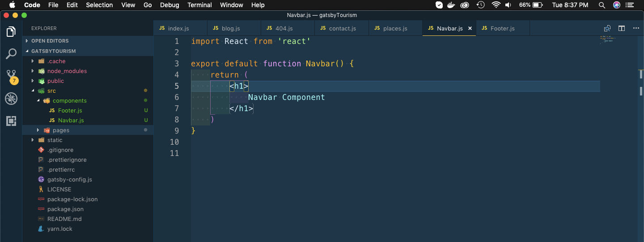
Task: Switch to the Footer.js tab
Action: click(x=503, y=28)
